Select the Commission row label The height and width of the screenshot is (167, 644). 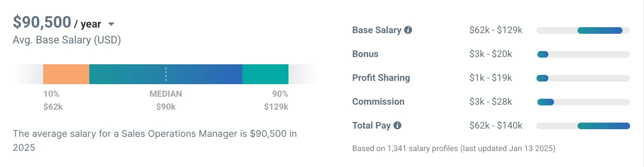(x=378, y=102)
